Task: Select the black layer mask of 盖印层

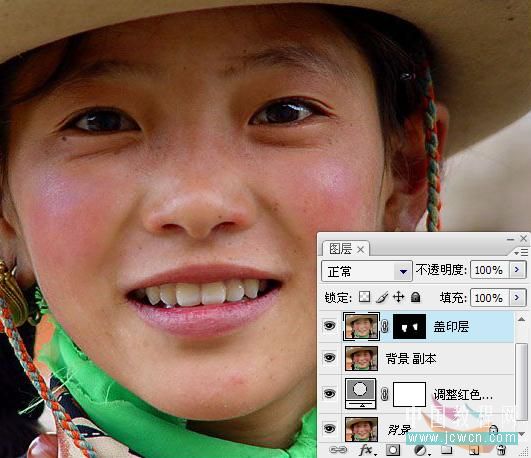Action: click(x=409, y=326)
